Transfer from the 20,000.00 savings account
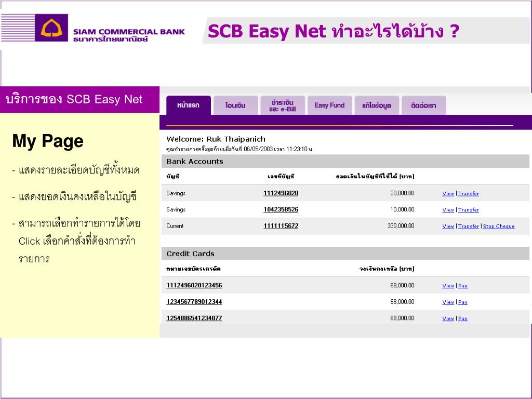 point(469,193)
